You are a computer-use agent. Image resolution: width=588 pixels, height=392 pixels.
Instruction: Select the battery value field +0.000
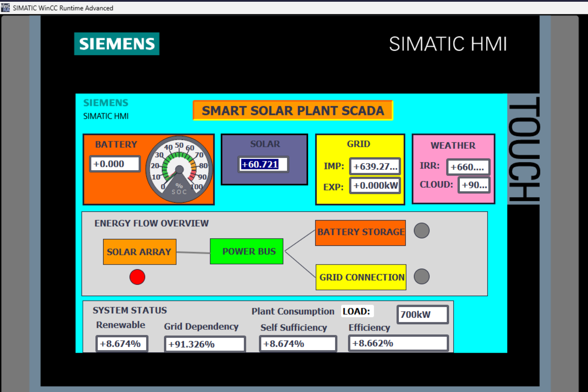115,164
